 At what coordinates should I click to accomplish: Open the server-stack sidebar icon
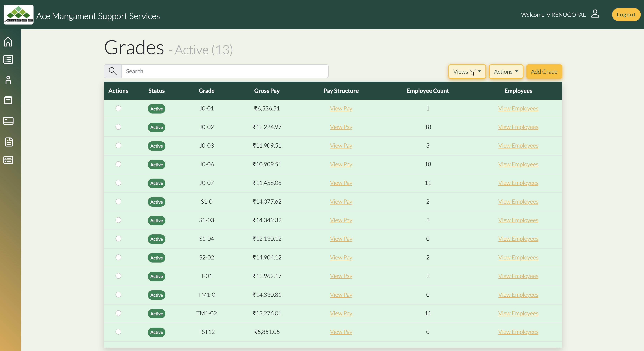(8, 160)
